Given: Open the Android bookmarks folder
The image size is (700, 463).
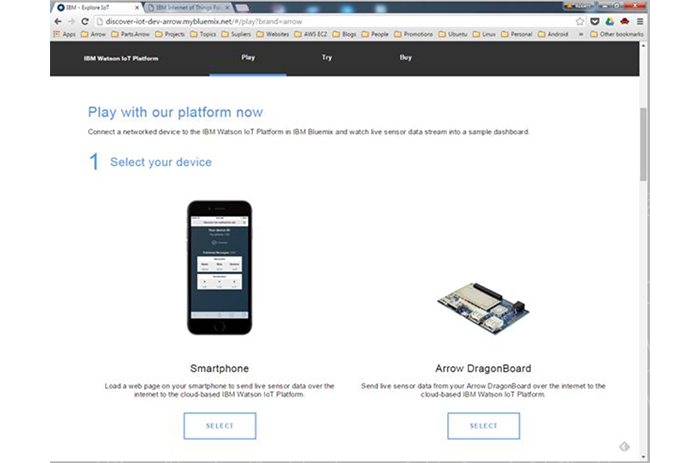Looking at the screenshot, I should tap(553, 34).
